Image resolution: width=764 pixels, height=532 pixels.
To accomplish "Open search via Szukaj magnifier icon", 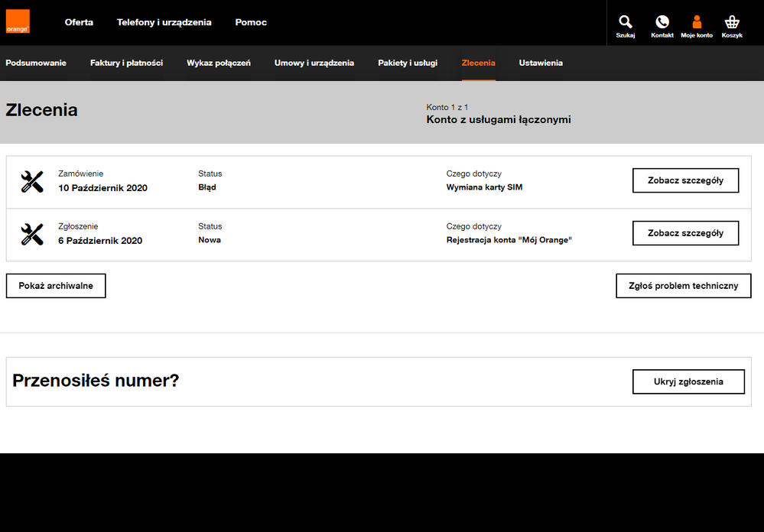I will click(x=625, y=23).
